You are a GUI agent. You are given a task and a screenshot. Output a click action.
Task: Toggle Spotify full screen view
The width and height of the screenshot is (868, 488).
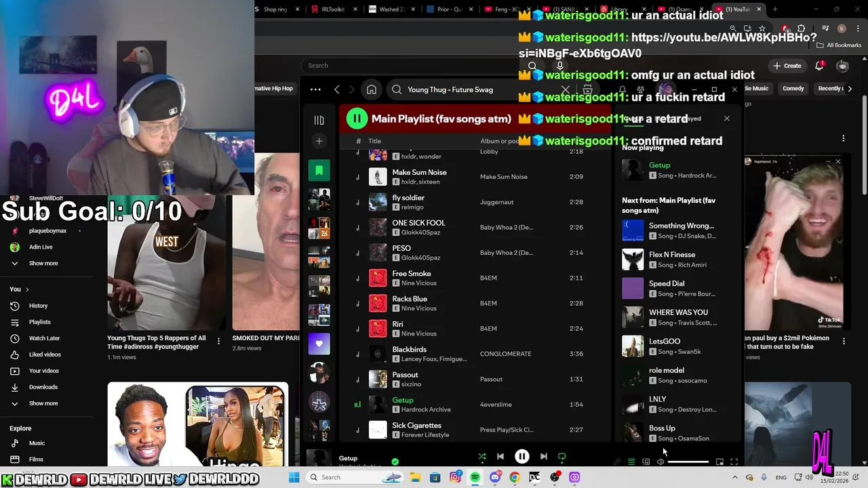734,462
